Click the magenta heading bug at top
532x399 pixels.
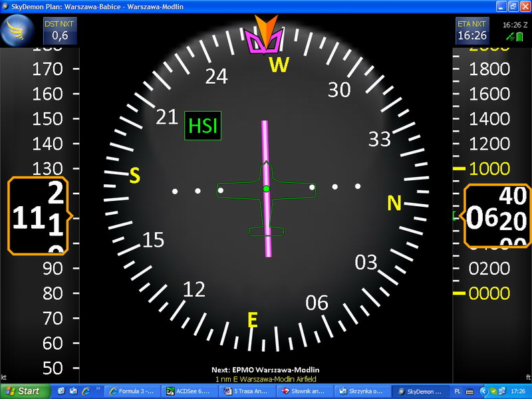pyautogui.click(x=266, y=40)
